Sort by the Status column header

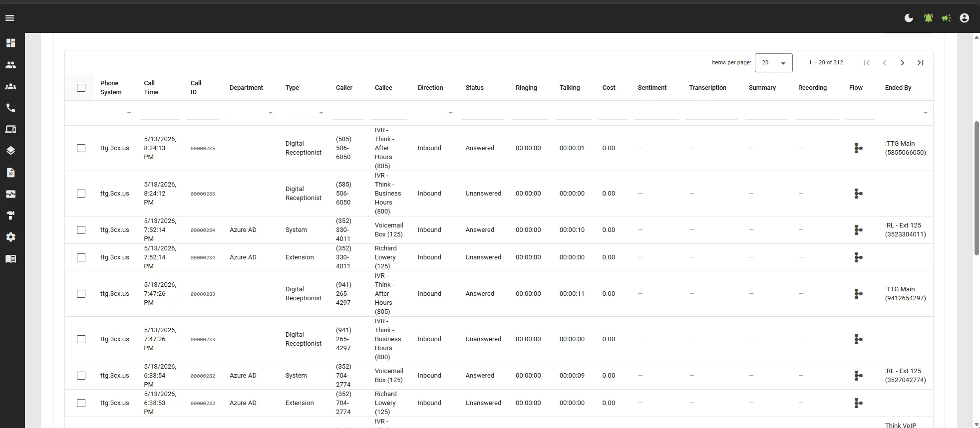click(474, 88)
